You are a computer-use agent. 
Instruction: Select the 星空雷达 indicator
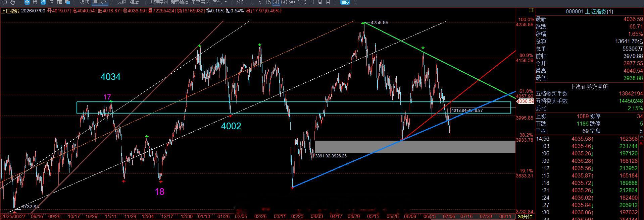click(x=200, y=2)
